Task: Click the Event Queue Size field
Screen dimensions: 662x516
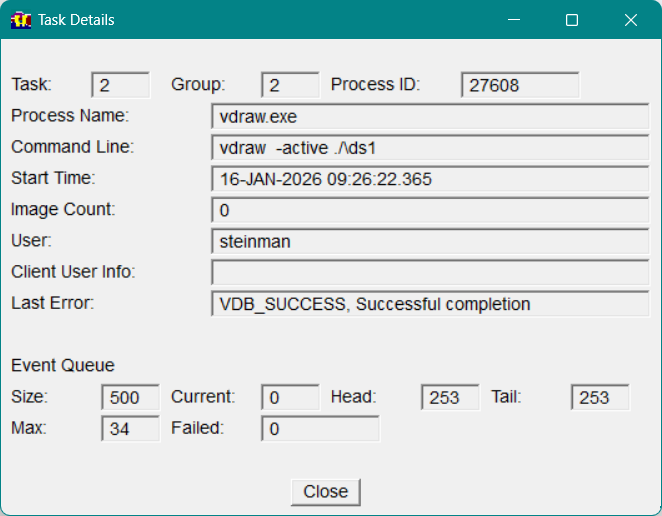Action: (x=130, y=397)
